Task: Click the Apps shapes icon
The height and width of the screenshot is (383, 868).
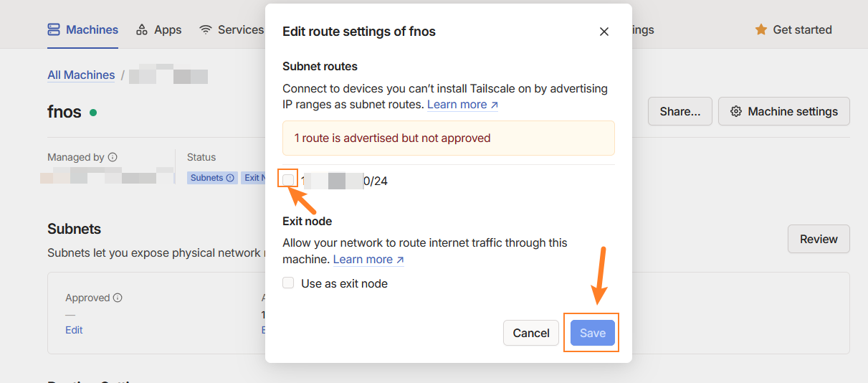Action: 142,29
